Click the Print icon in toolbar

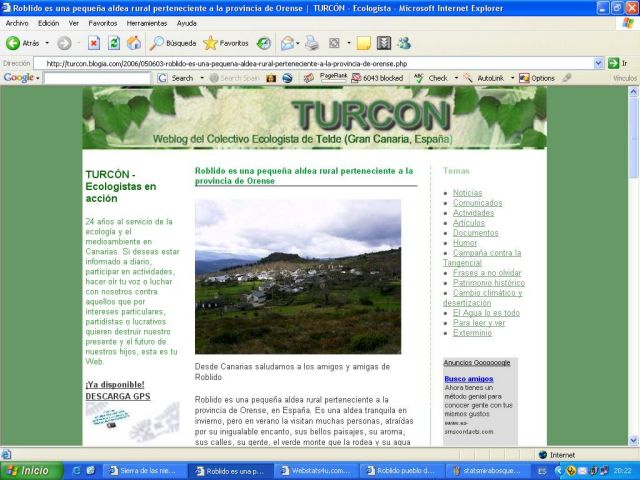311,43
